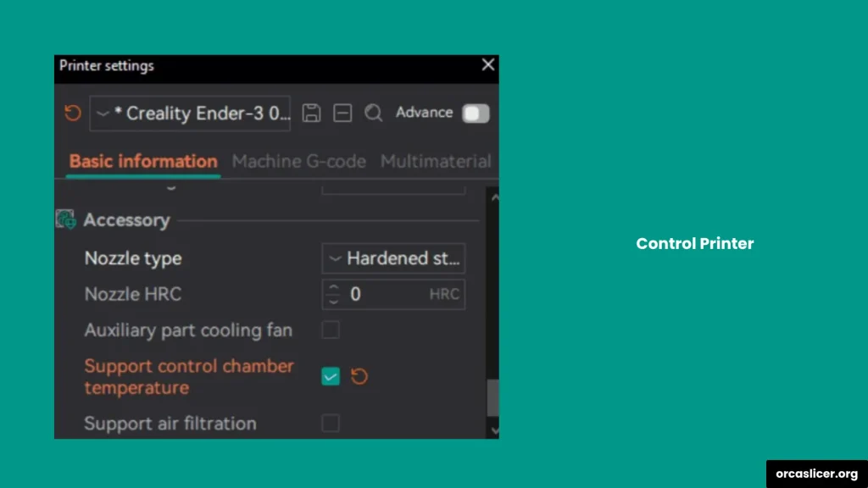Select the Basic information tab
The width and height of the screenshot is (868, 488).
(143, 161)
